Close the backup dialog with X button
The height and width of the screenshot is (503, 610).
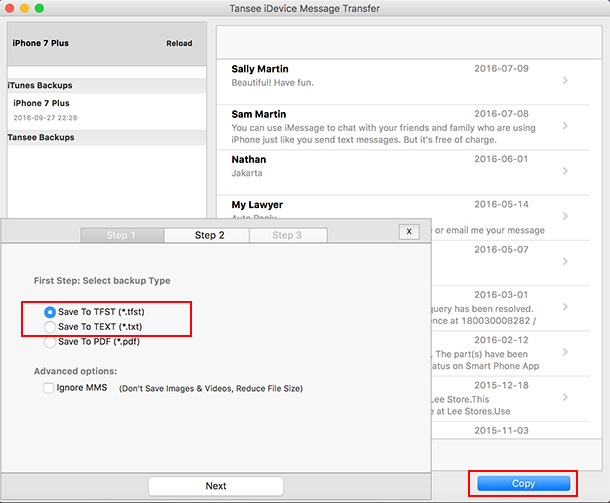pos(408,231)
